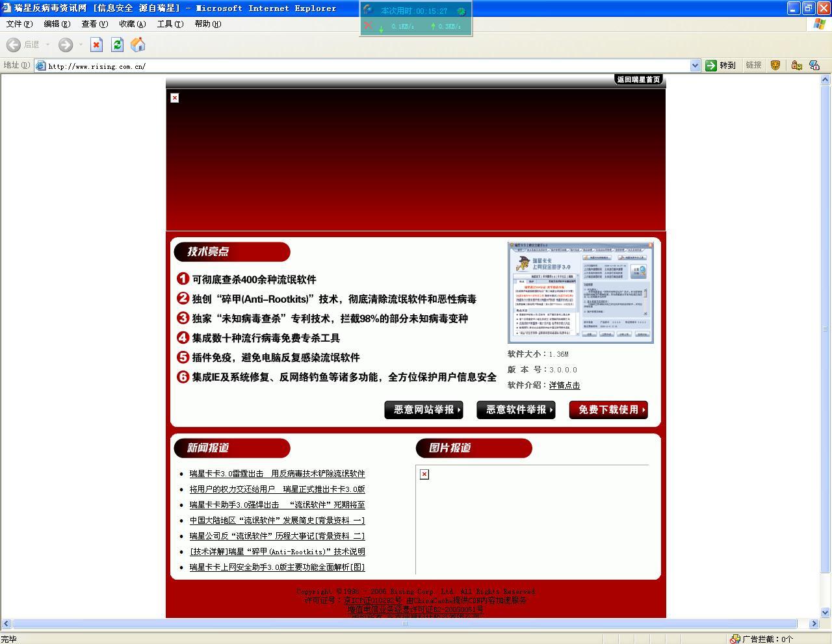Click the address bar URL field
Screen dimensions: 832x644
click(x=367, y=66)
